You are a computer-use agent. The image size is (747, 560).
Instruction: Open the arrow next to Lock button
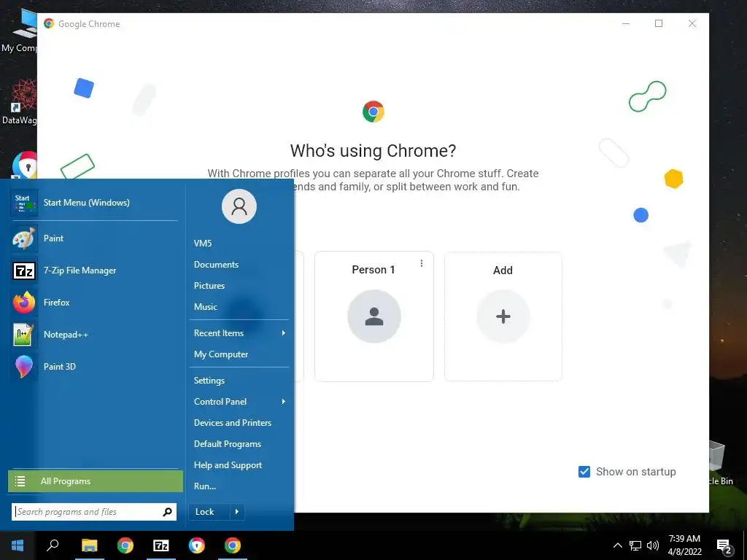coord(237,512)
